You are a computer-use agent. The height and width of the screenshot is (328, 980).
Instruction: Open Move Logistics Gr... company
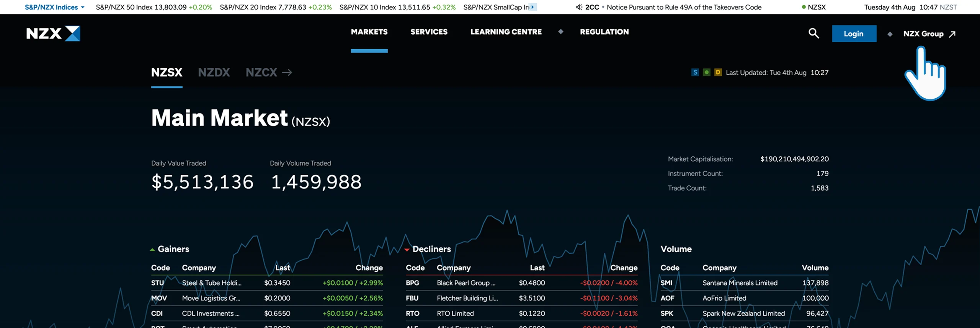[211, 298]
